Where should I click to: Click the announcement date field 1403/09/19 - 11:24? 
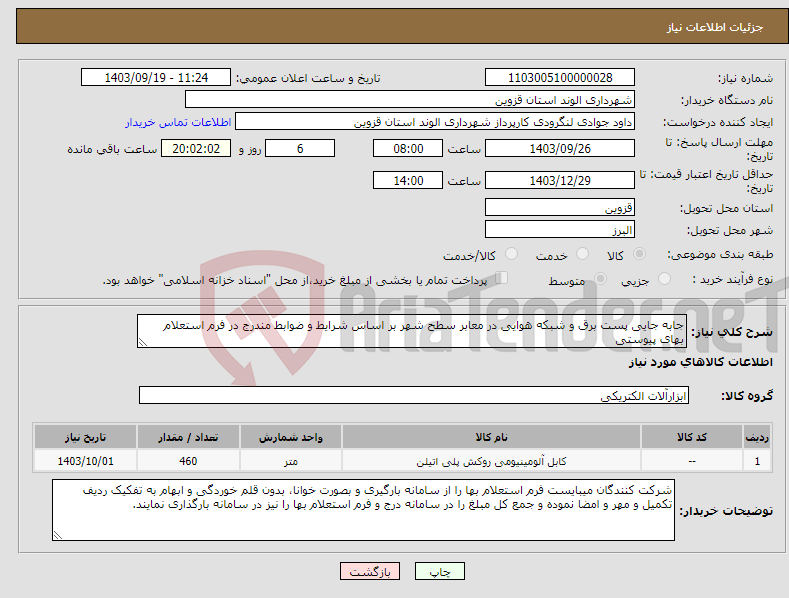[156, 78]
